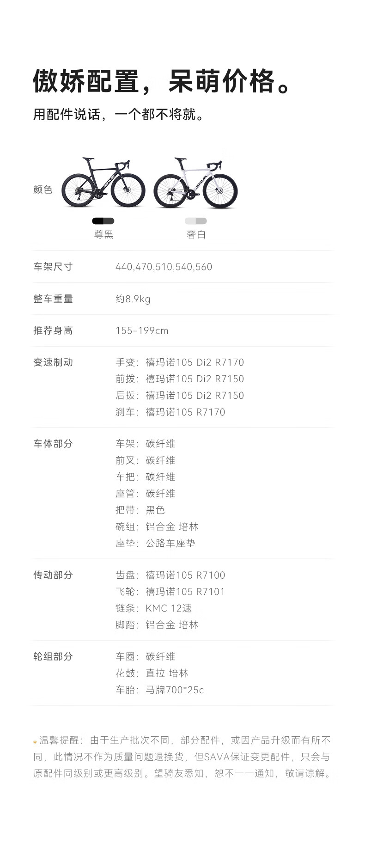
Task: Click the frame sizes 440,470,510,540,560 text
Action: 164,267
